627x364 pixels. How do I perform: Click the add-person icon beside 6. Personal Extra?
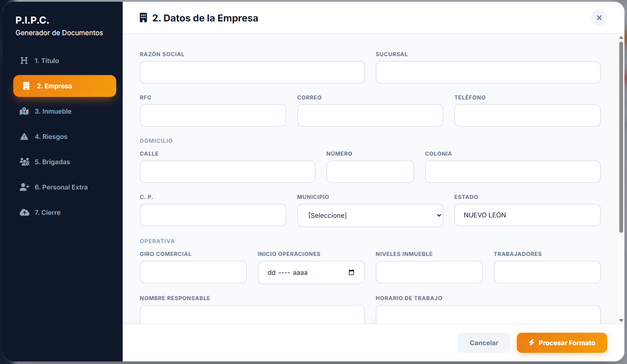pos(24,187)
